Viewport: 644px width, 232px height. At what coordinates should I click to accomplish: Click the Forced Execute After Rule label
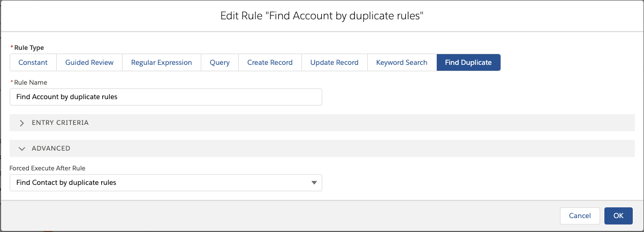(47, 168)
